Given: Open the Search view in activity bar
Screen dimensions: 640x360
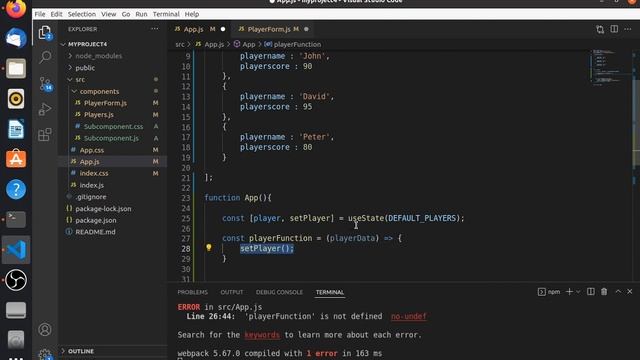Looking at the screenshot, I should coord(45,57).
